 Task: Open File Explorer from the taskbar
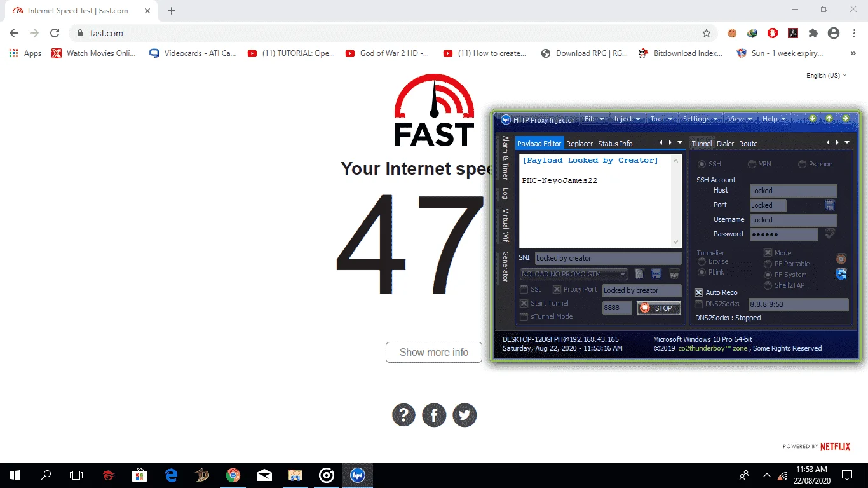tap(295, 475)
